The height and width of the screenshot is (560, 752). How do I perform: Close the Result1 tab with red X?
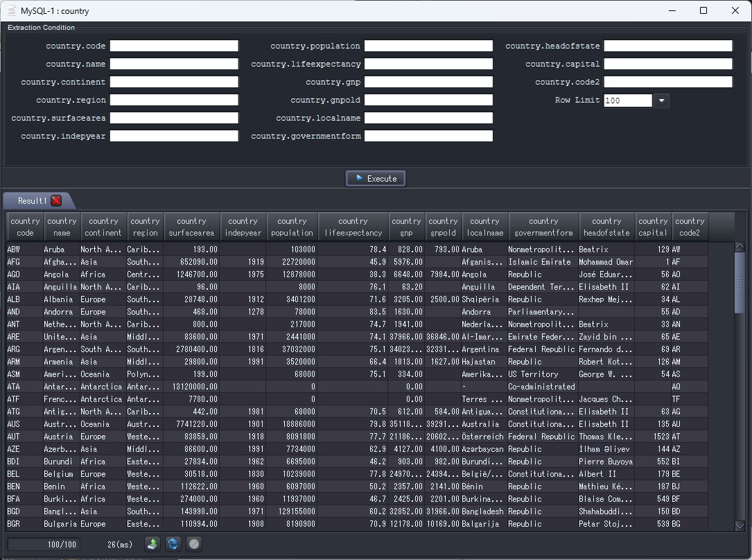[56, 200]
